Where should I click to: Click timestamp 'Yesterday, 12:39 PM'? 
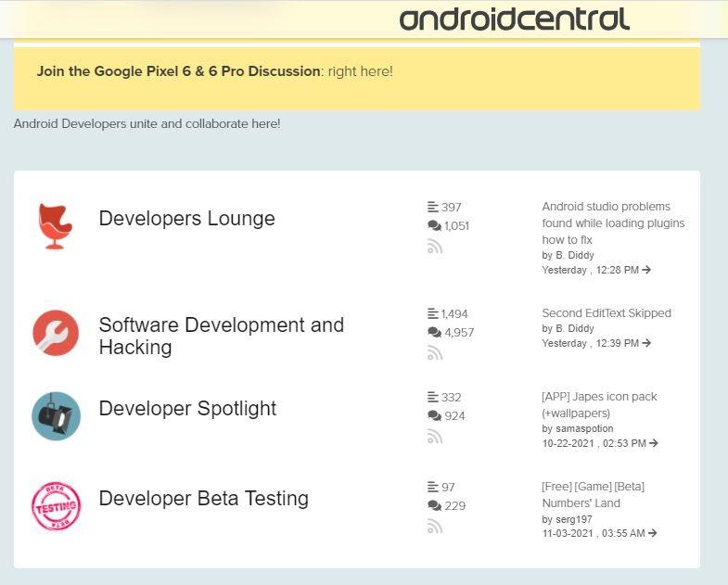click(x=590, y=343)
